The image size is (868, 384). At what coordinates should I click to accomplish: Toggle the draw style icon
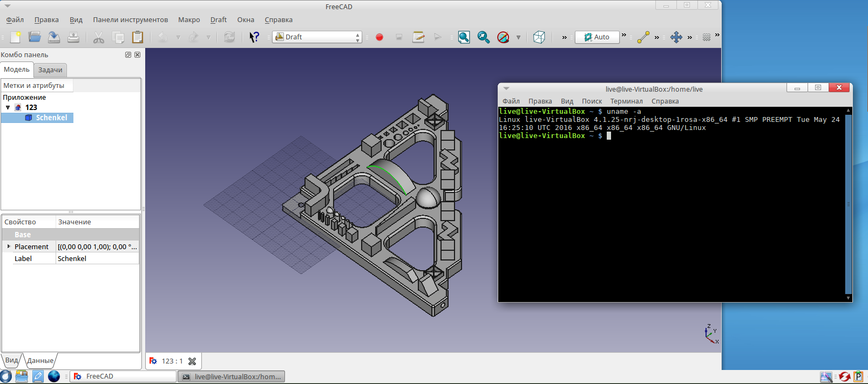click(x=503, y=37)
